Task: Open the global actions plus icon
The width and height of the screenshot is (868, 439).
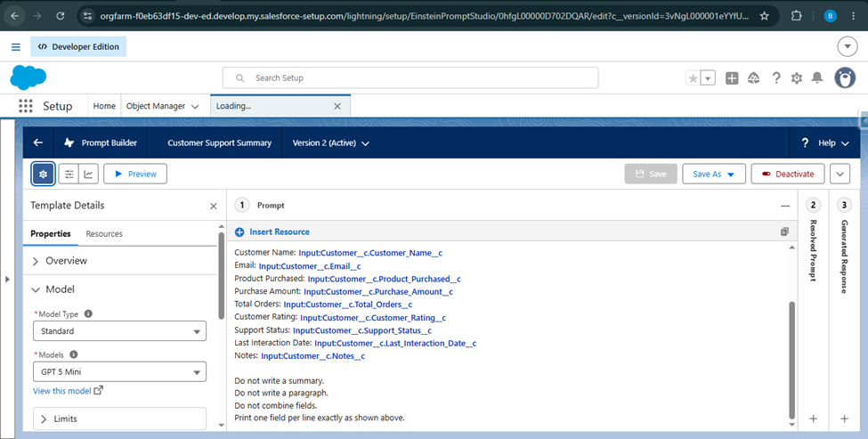Action: coord(732,78)
